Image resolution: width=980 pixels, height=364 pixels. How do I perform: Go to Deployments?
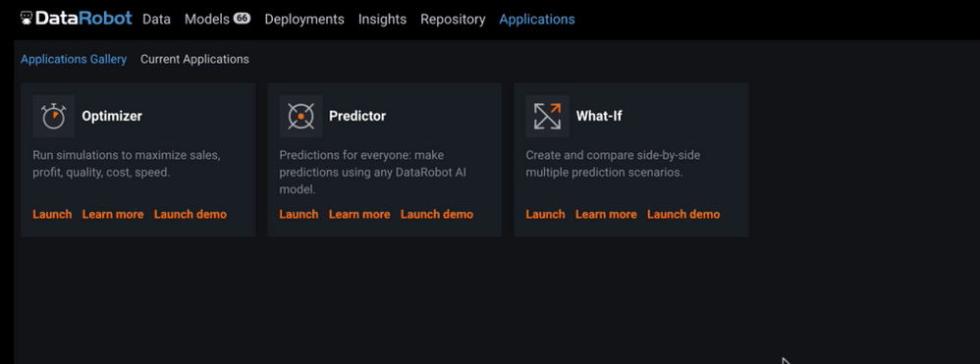[x=304, y=20]
